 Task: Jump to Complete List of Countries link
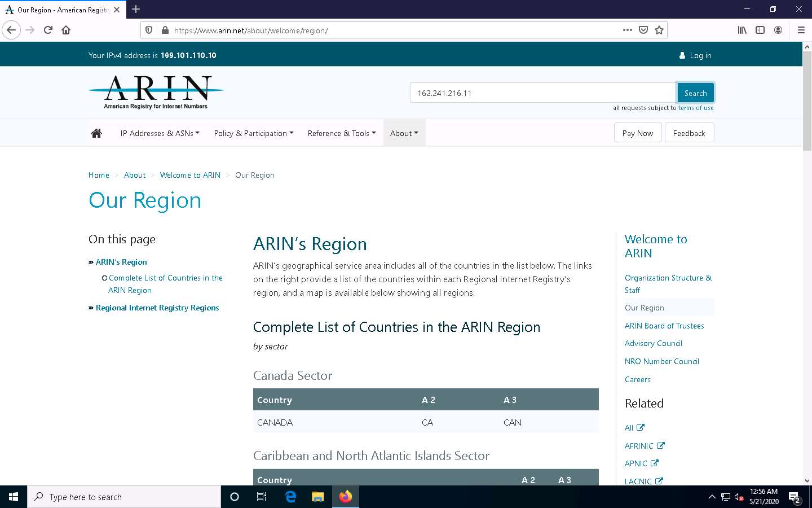point(165,284)
